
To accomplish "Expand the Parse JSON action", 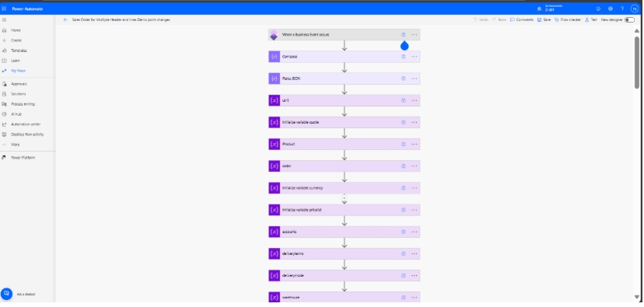I will (345, 78).
